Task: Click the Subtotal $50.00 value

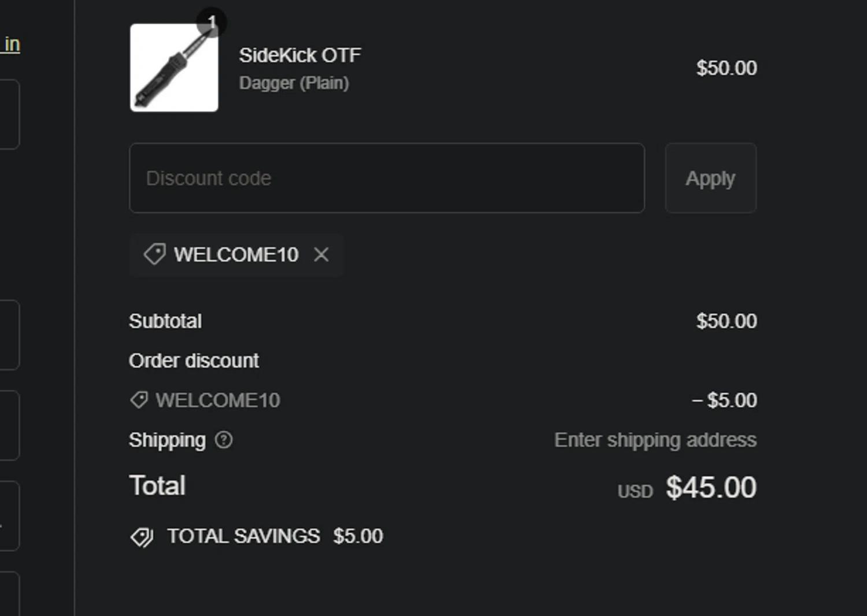Action: click(726, 321)
